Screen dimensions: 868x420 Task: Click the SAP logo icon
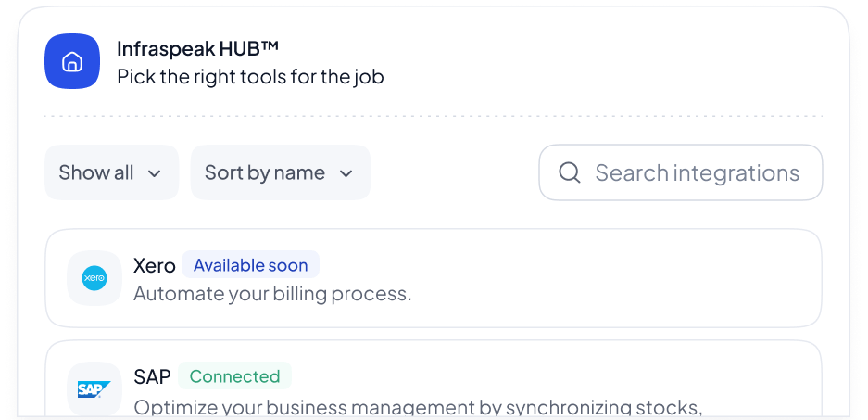[x=94, y=389]
